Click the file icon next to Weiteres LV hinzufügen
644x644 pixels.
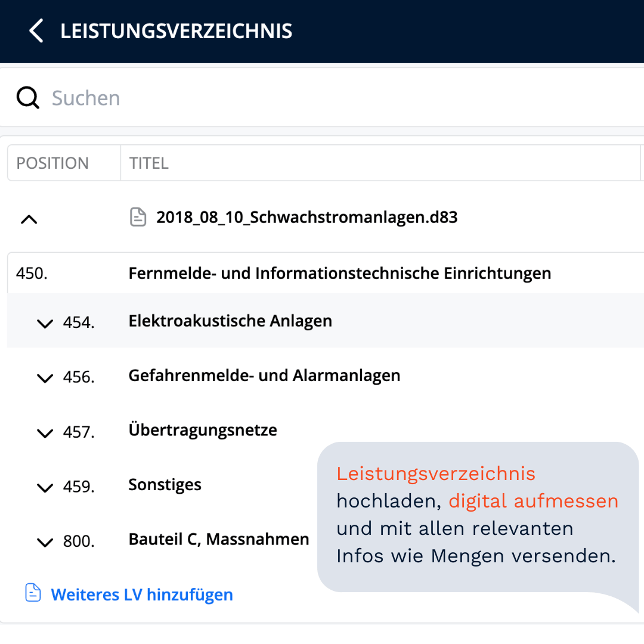(x=33, y=593)
